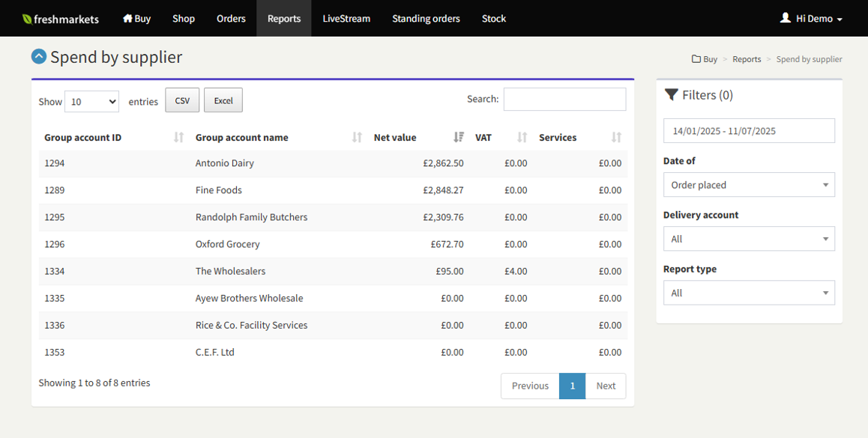Click the £4.00 VAT value
This screenshot has width=868, height=438.
coord(516,271)
